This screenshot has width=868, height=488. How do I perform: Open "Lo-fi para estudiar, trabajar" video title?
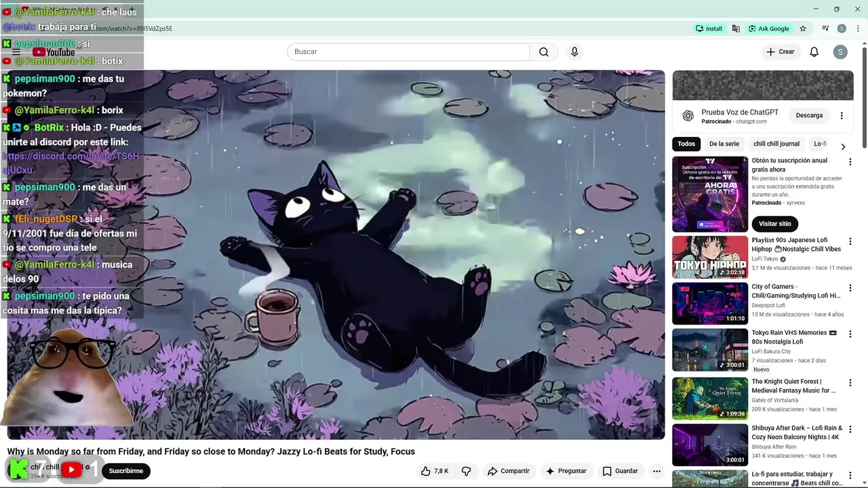click(797, 479)
